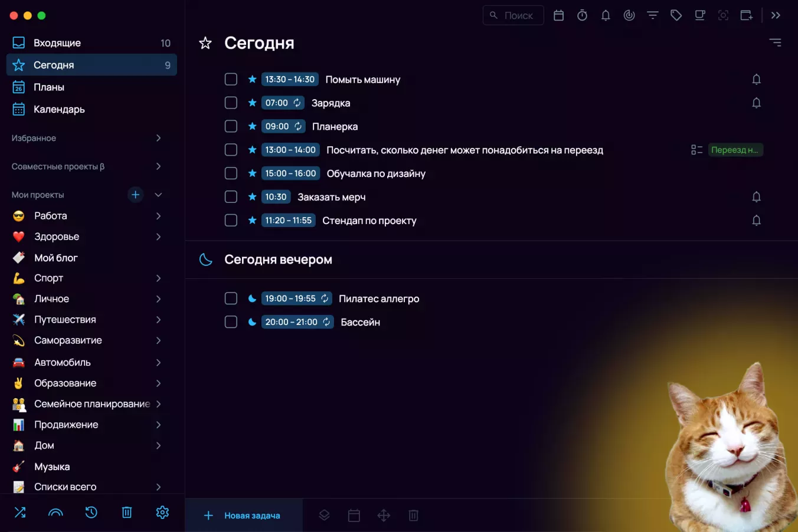
Task: Click the calendar icon in bottom task bar
Action: 354,515
